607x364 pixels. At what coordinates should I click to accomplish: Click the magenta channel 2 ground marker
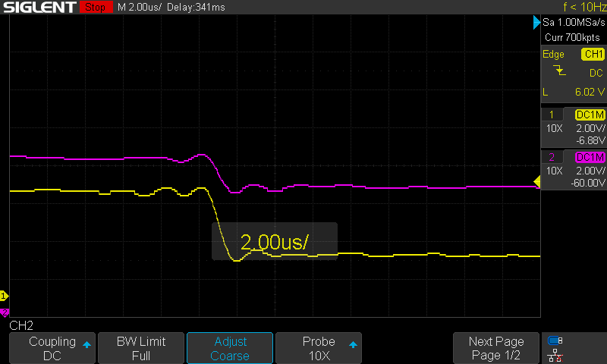point(5,312)
